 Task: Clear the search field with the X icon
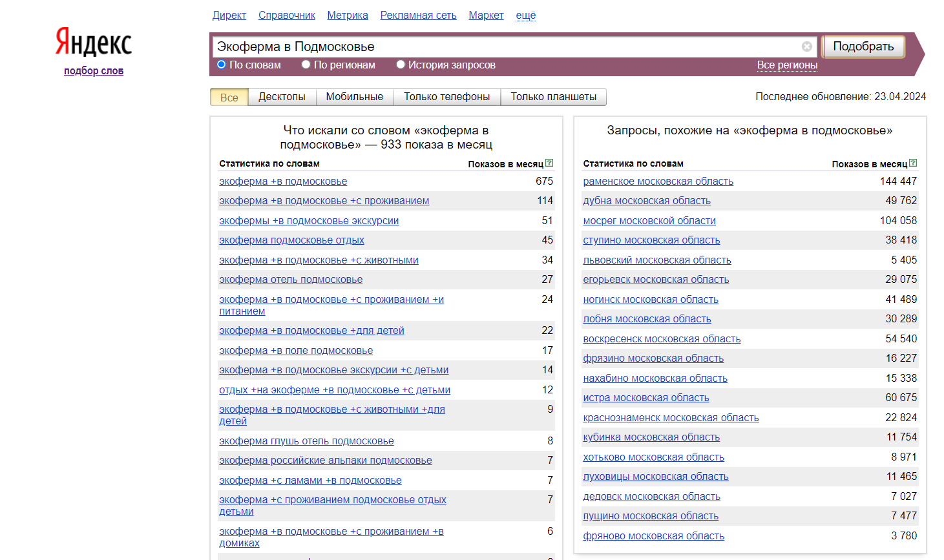pyautogui.click(x=807, y=47)
